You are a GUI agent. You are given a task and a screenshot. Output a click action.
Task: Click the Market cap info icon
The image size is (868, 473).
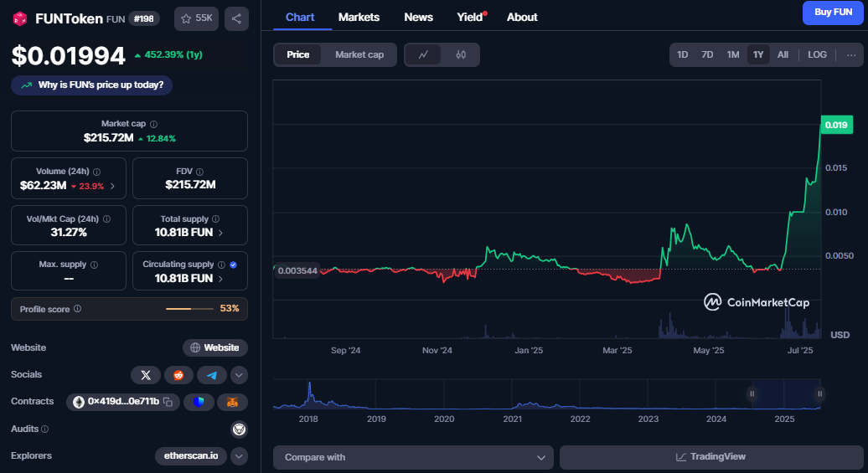click(154, 124)
